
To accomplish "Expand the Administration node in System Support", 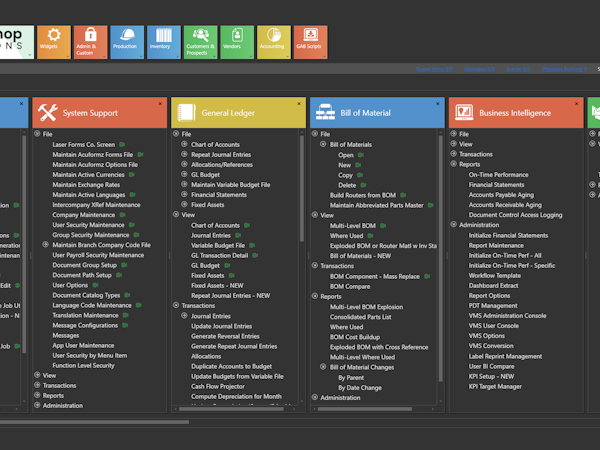I will (x=37, y=405).
